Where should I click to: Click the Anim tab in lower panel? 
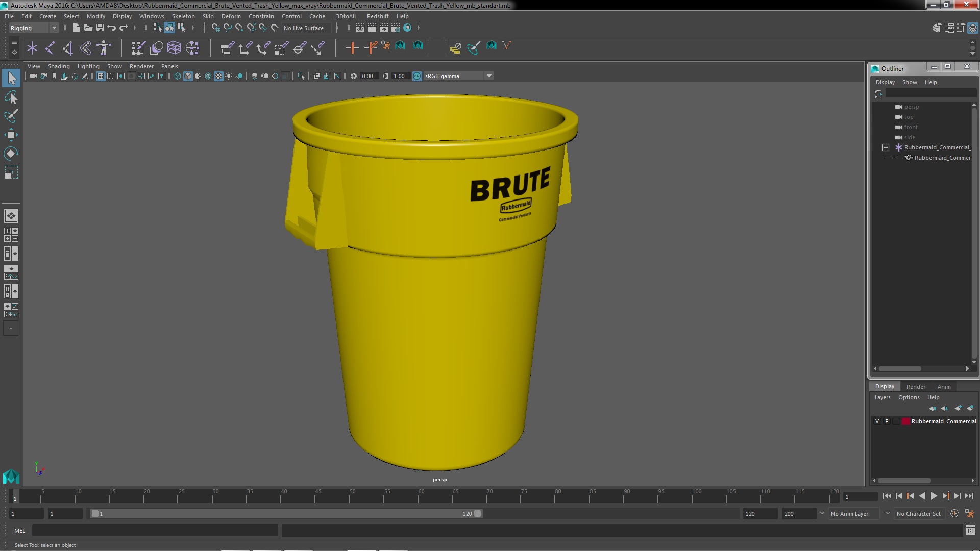pyautogui.click(x=944, y=386)
